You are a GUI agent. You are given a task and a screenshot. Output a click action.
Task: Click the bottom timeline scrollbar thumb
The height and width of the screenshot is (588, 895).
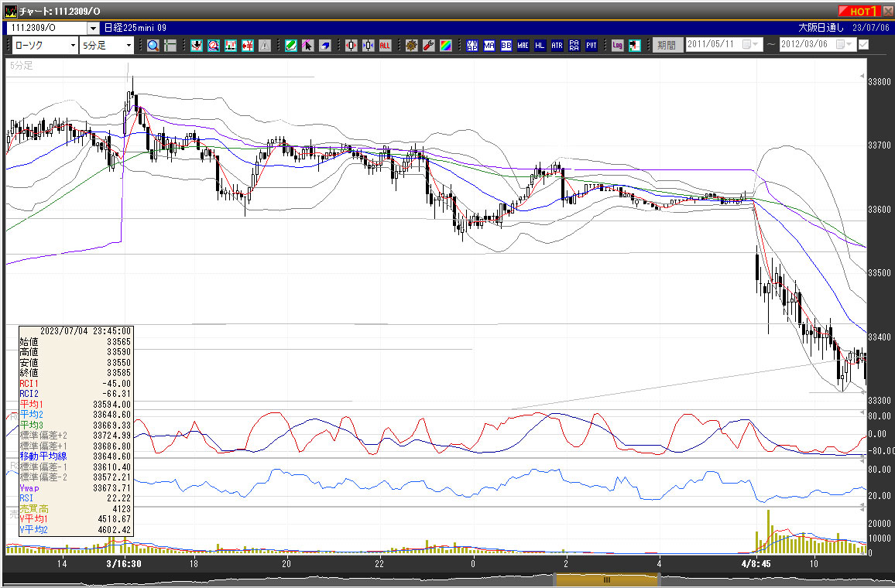coord(607,580)
